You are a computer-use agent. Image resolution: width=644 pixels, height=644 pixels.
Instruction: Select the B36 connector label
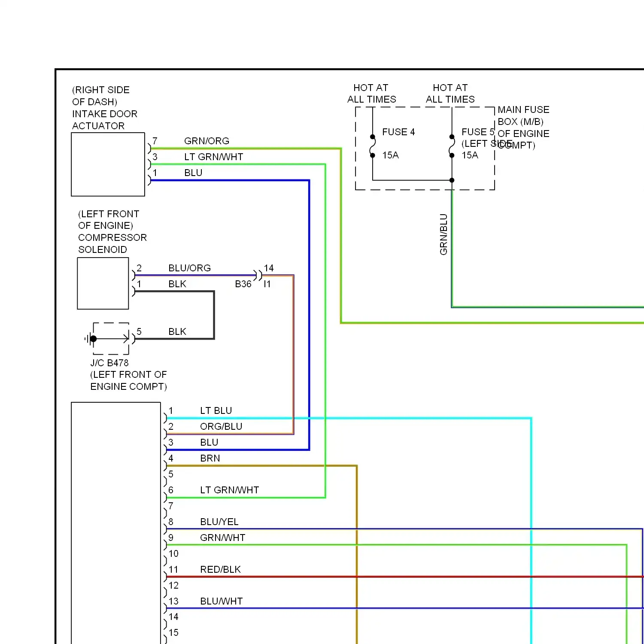tap(243, 284)
